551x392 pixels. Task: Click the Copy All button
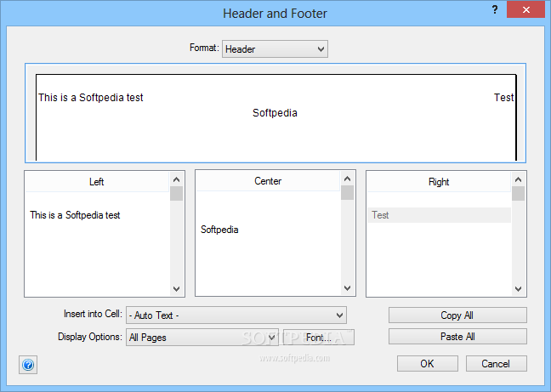coord(457,315)
